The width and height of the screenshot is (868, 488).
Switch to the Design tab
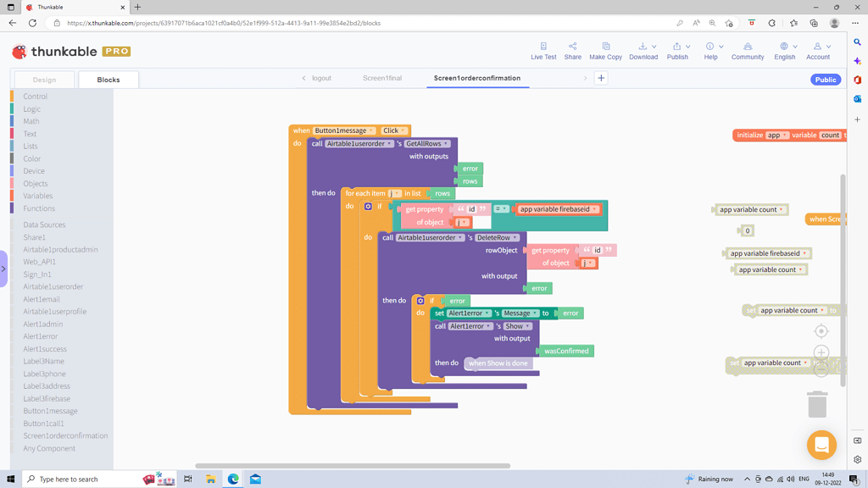click(44, 78)
